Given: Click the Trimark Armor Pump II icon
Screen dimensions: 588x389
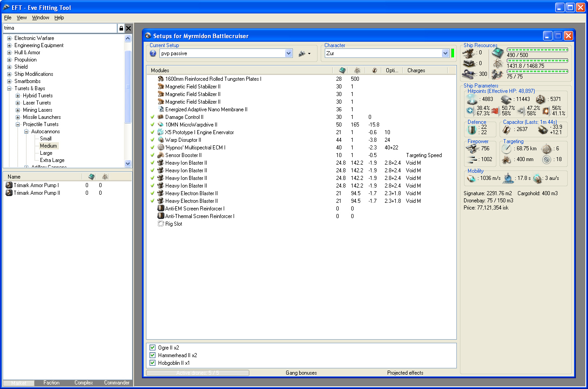Looking at the screenshot, I should click(x=9, y=193).
